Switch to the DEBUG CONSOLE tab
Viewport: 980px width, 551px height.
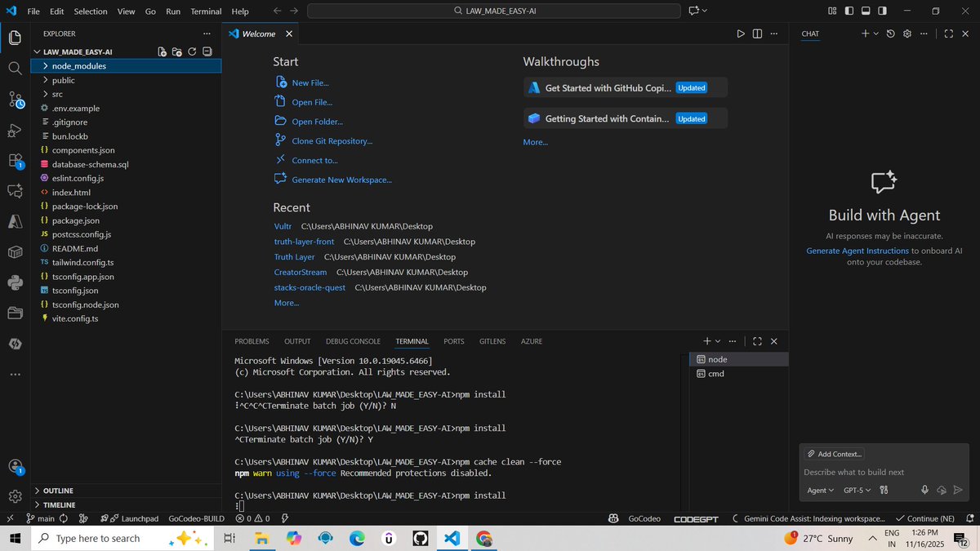(353, 341)
